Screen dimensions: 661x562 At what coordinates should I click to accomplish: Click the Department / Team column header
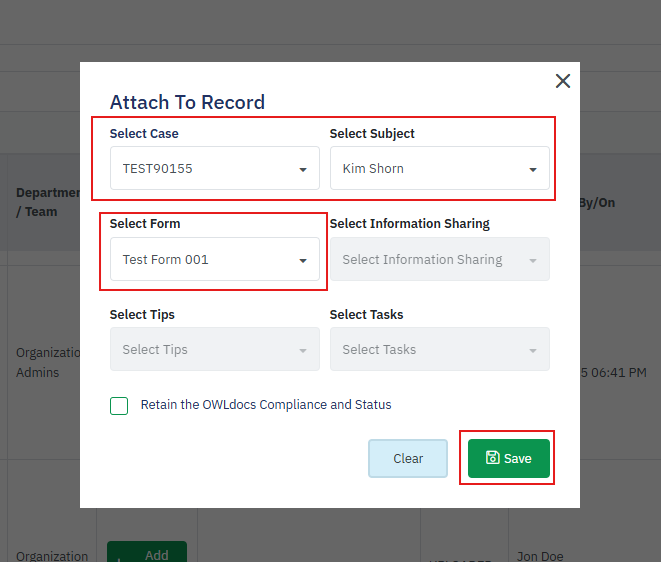(40, 202)
